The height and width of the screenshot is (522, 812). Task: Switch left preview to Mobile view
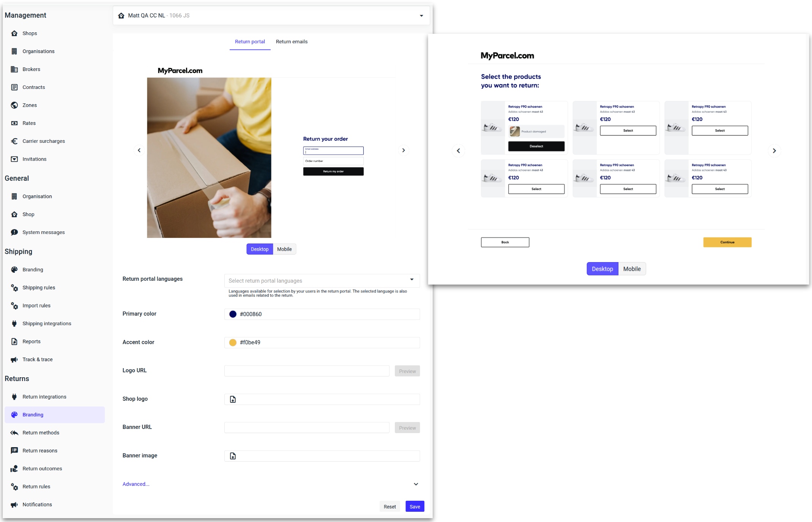pos(284,249)
